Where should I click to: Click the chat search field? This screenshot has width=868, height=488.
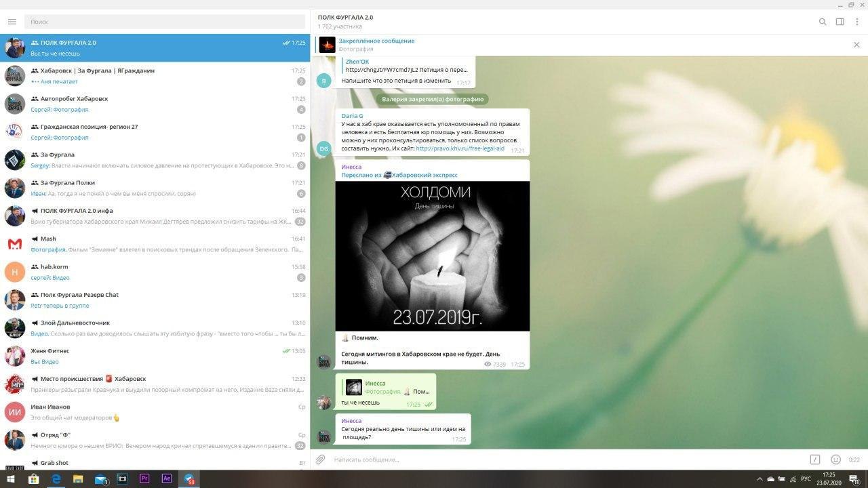pos(165,22)
